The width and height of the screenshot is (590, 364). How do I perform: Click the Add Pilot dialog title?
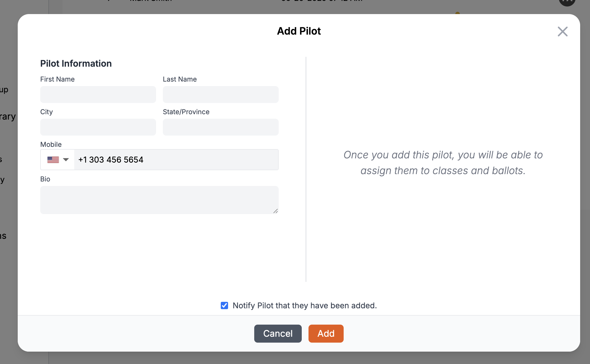299,31
